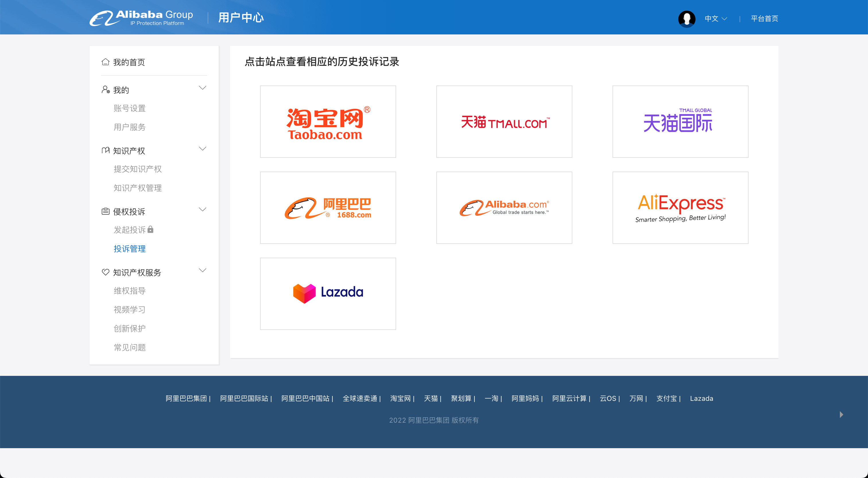Click 阿里云计算 footer link

[x=569, y=398]
